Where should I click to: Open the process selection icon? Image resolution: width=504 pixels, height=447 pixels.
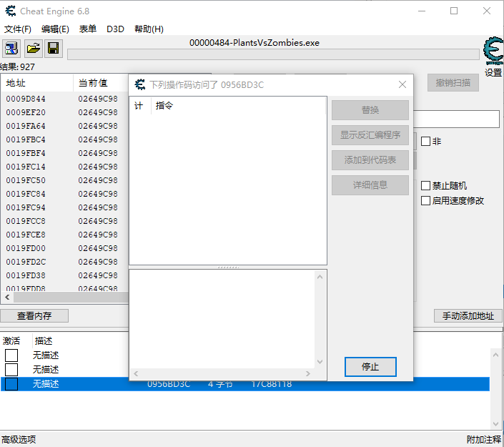pyautogui.click(x=11, y=49)
